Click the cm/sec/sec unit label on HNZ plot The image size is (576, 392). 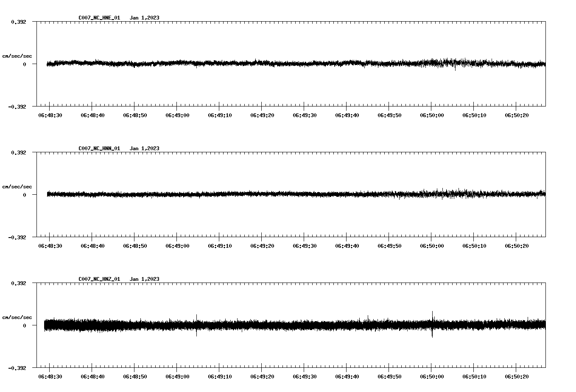[x=17, y=317]
